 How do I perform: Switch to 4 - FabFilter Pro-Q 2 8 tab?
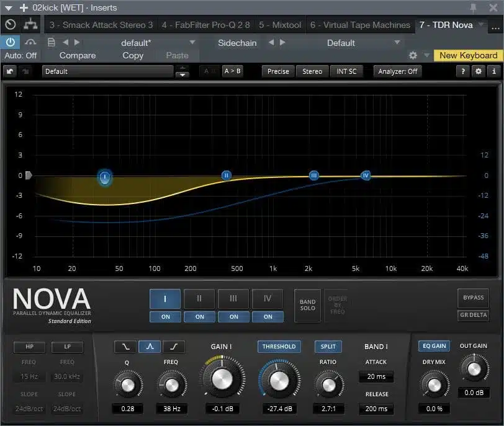205,25
